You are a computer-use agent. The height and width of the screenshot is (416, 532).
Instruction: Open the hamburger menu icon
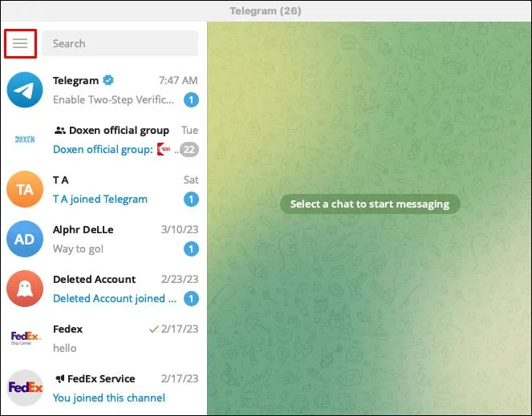tap(20, 43)
